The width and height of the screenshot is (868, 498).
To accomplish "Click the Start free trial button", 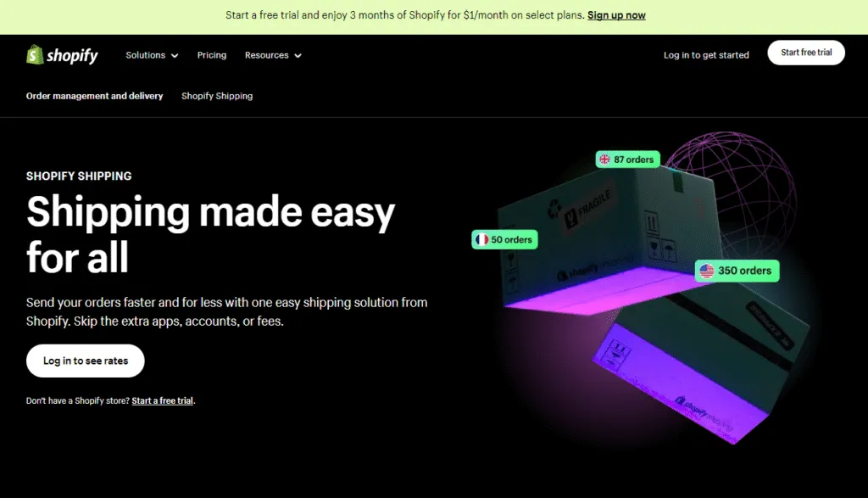I will pos(805,52).
